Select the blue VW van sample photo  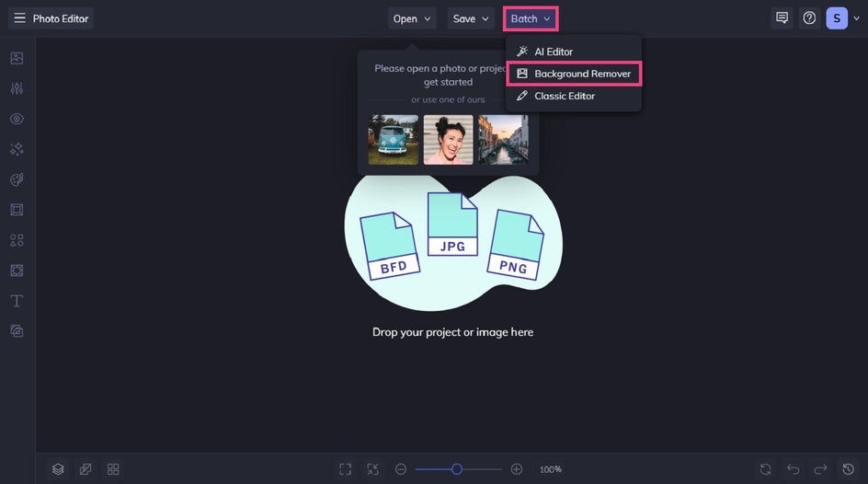(x=393, y=140)
